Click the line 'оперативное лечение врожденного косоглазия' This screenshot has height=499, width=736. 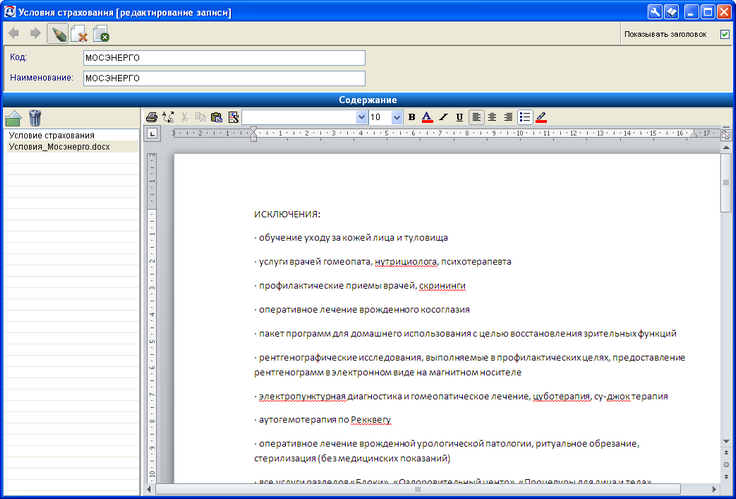click(x=364, y=310)
